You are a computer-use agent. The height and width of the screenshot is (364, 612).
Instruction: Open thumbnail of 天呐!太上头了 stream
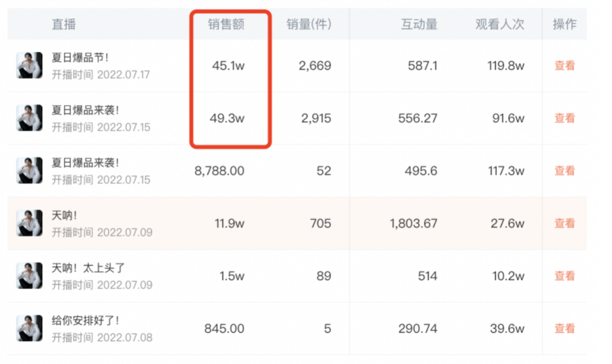coord(29,276)
